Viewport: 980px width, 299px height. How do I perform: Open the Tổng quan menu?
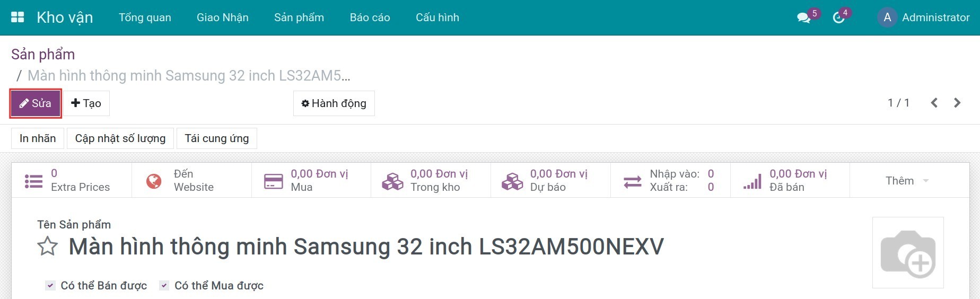[145, 17]
